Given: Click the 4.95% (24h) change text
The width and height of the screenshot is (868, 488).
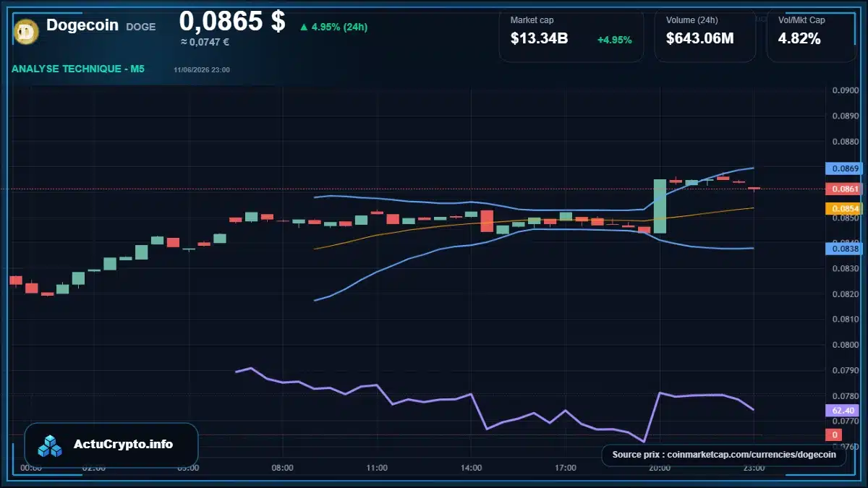Looking at the screenshot, I should point(339,27).
